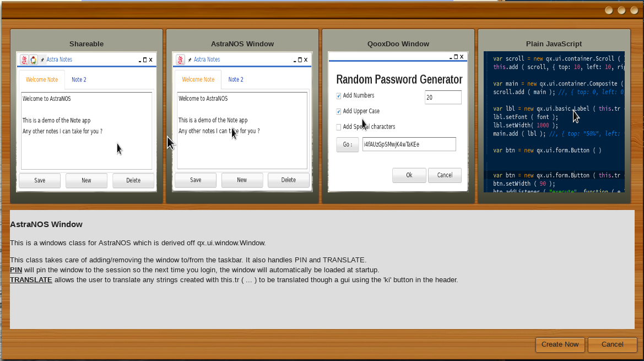Click the 'Astra Notes' title in the Shareable preview
Viewport: 644px width, 361px height.
coord(59,60)
